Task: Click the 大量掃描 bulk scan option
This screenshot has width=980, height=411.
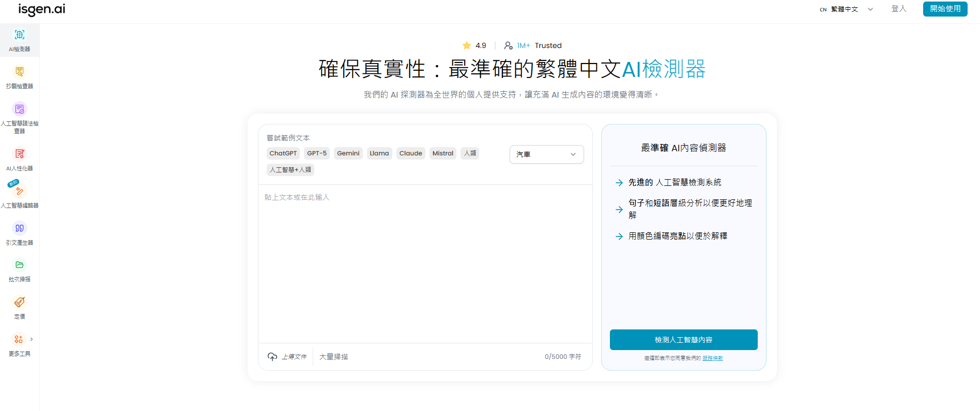Action: (x=333, y=357)
